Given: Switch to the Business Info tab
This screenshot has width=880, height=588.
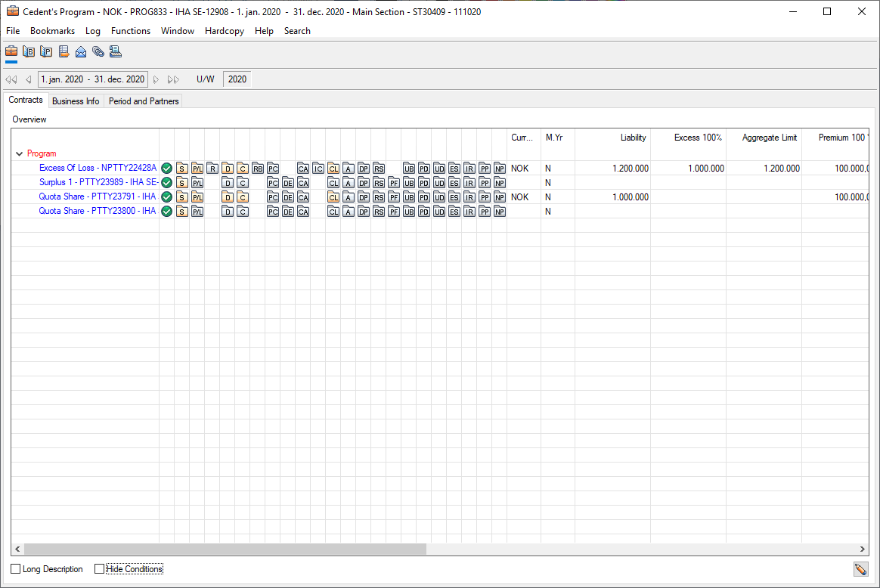Looking at the screenshot, I should [76, 101].
